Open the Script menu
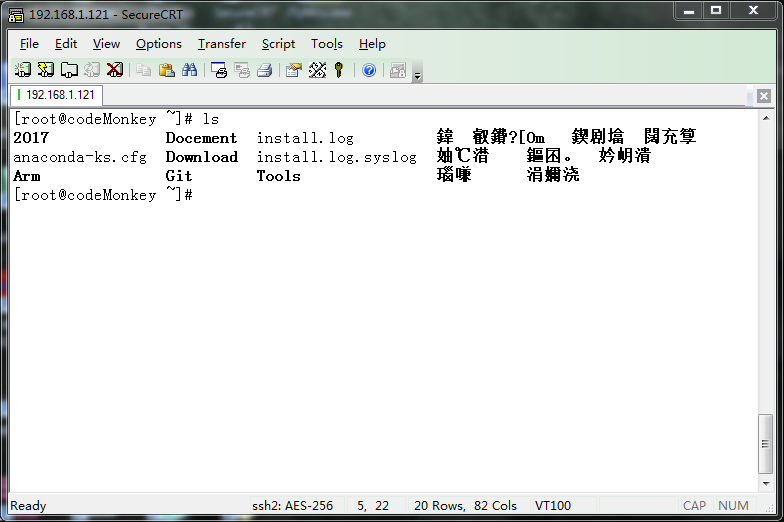The image size is (784, 522). [x=278, y=44]
